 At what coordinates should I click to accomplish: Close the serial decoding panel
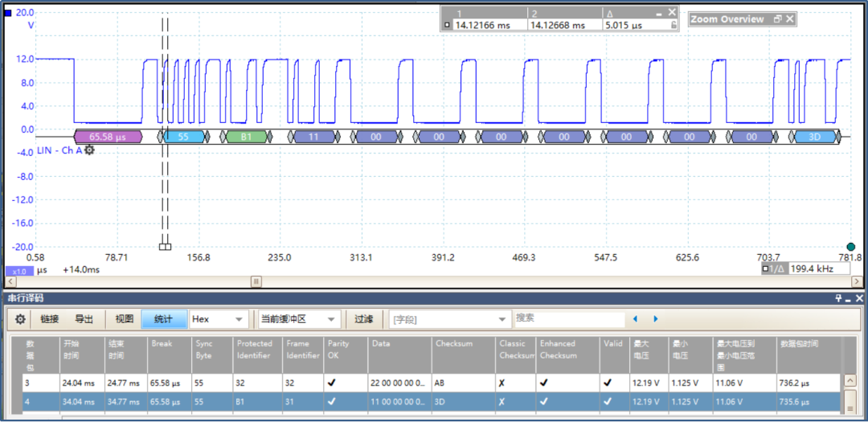[x=858, y=298]
